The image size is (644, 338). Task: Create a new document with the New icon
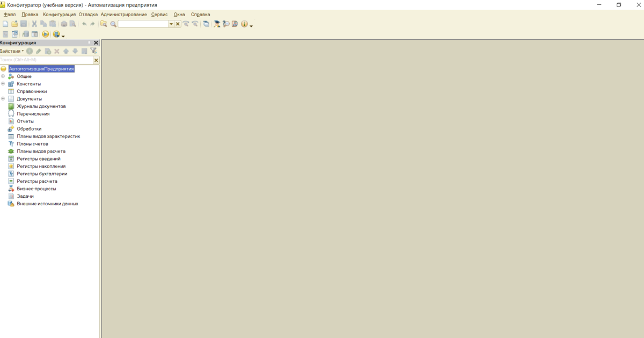click(x=5, y=24)
